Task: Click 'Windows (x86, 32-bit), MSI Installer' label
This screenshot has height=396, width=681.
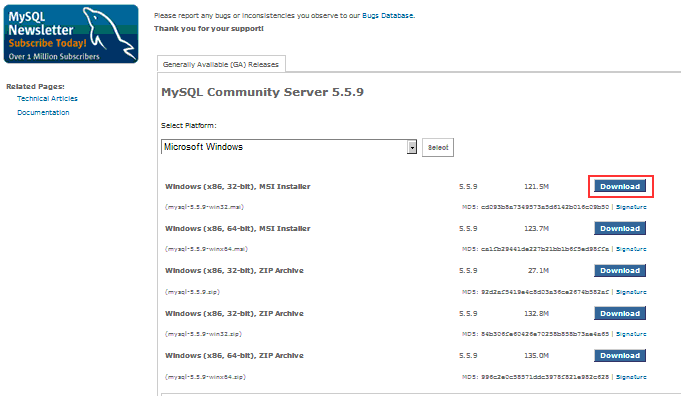Action: pyautogui.click(x=238, y=187)
